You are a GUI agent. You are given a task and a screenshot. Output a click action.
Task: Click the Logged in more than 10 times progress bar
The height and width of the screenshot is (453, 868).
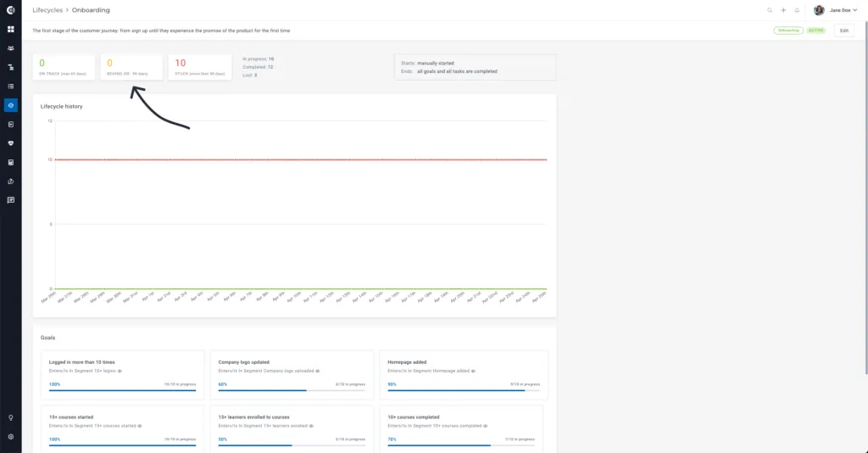coord(122,390)
